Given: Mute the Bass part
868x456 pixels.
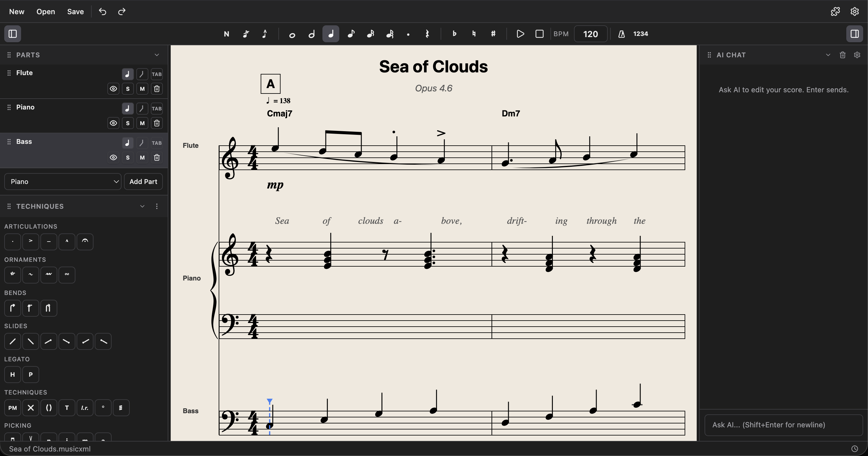Looking at the screenshot, I should click(x=142, y=157).
